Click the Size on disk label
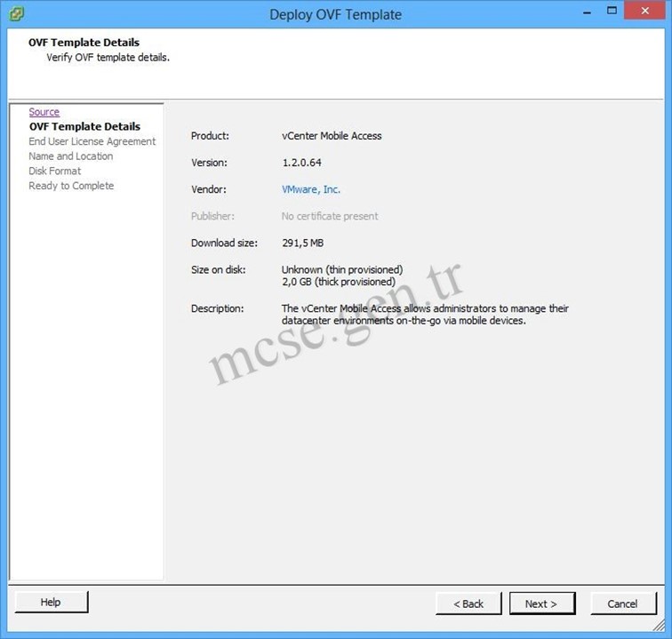Viewport: 672px width, 639px height. pyautogui.click(x=219, y=270)
